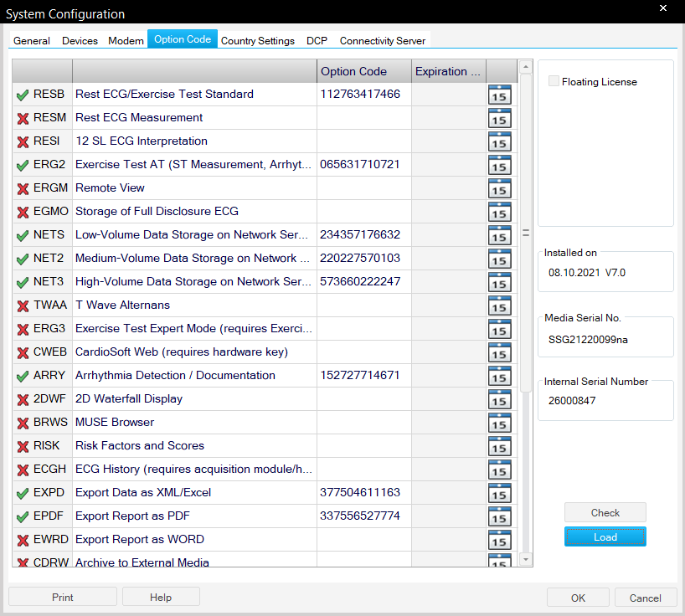Click the Check button
This screenshot has width=685, height=616.
(x=605, y=512)
